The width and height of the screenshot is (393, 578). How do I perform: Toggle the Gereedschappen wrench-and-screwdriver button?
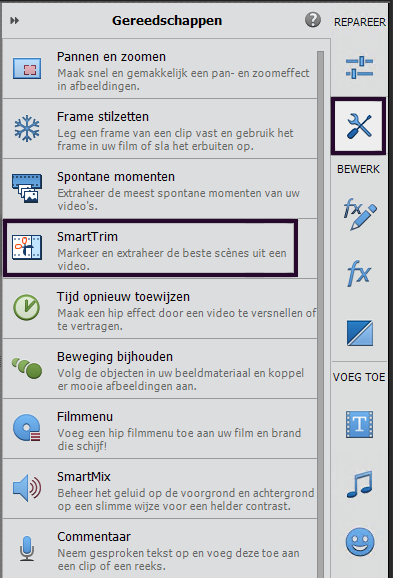(x=358, y=126)
